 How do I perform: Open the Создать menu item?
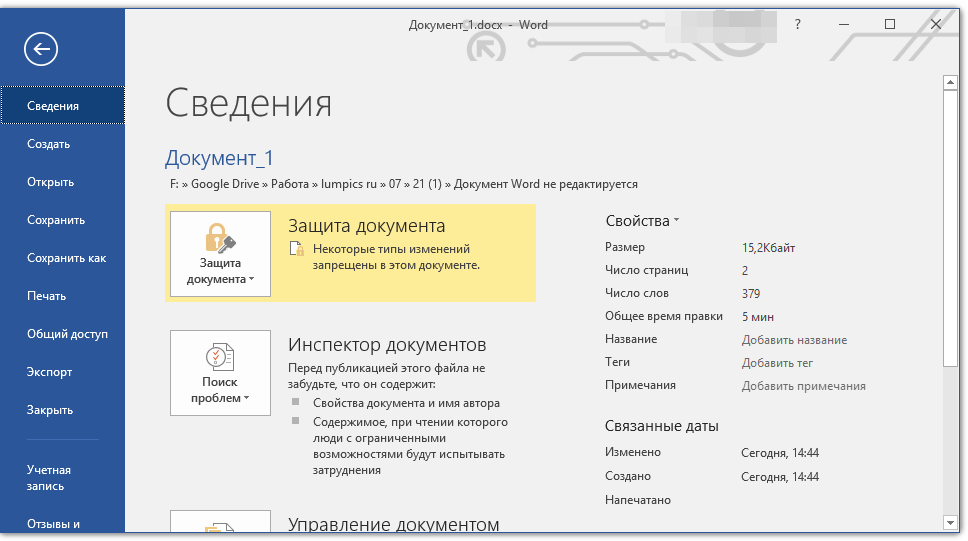coord(49,144)
